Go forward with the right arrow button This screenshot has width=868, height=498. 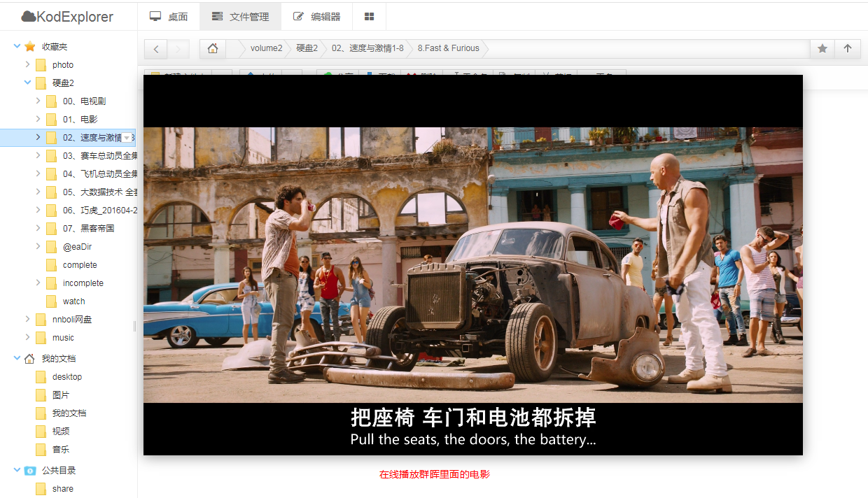tap(178, 49)
